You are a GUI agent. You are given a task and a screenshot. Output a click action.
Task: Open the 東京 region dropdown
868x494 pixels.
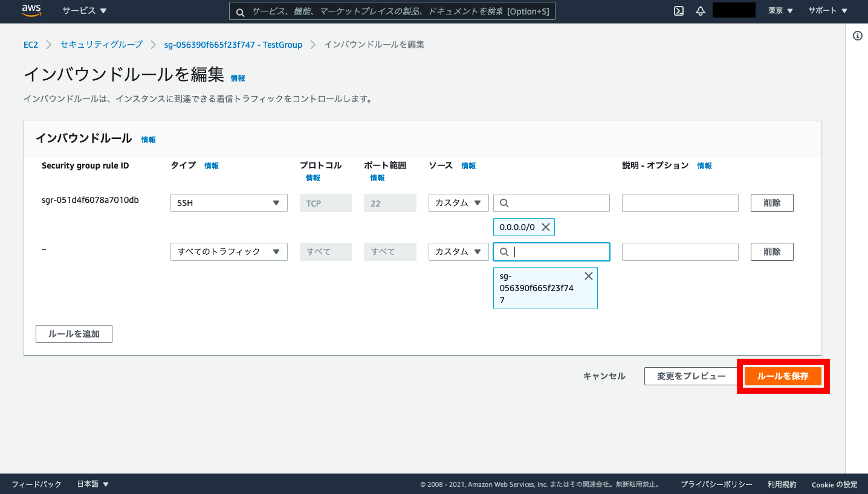click(x=780, y=11)
